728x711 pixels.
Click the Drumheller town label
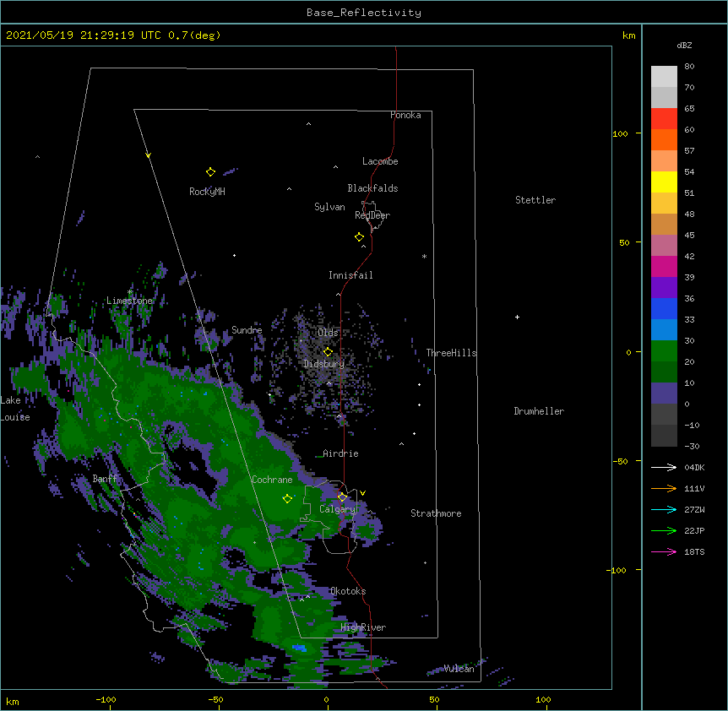[x=539, y=411]
